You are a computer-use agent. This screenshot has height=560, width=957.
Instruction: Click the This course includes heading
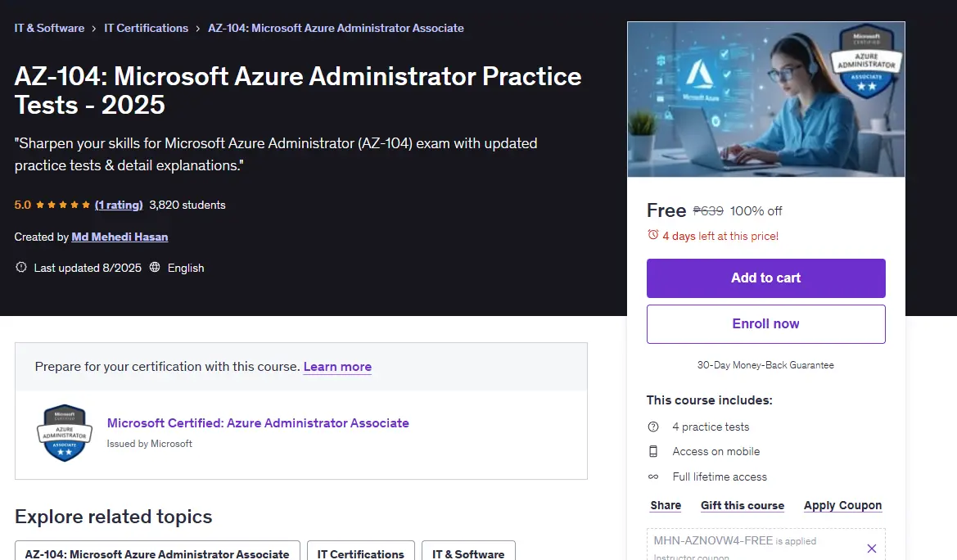point(709,400)
